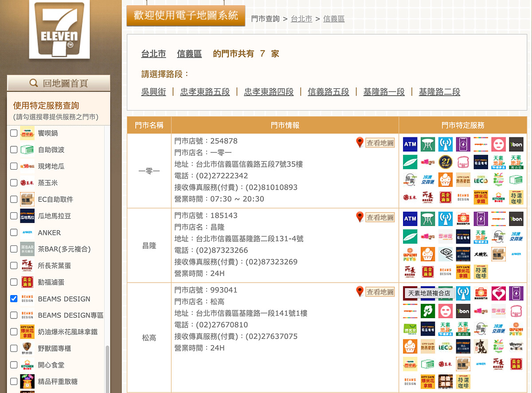This screenshot has width=532, height=393.
Task: Click the Wi-Fi antenna icon in the 昌隆 row
Action: pyautogui.click(x=446, y=219)
